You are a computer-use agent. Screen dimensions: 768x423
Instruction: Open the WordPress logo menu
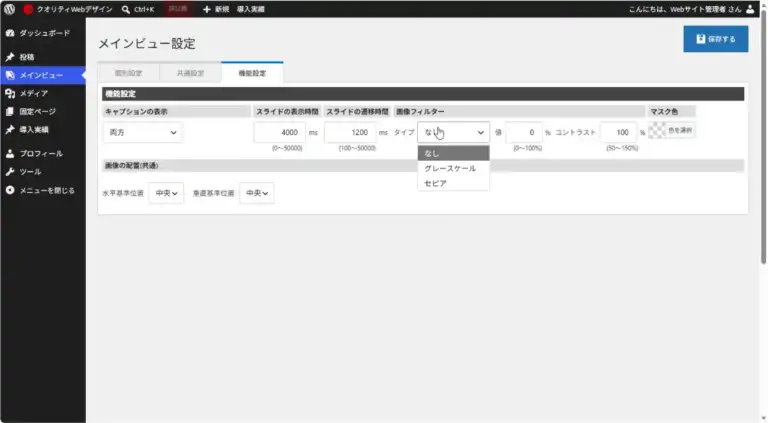pos(9,9)
